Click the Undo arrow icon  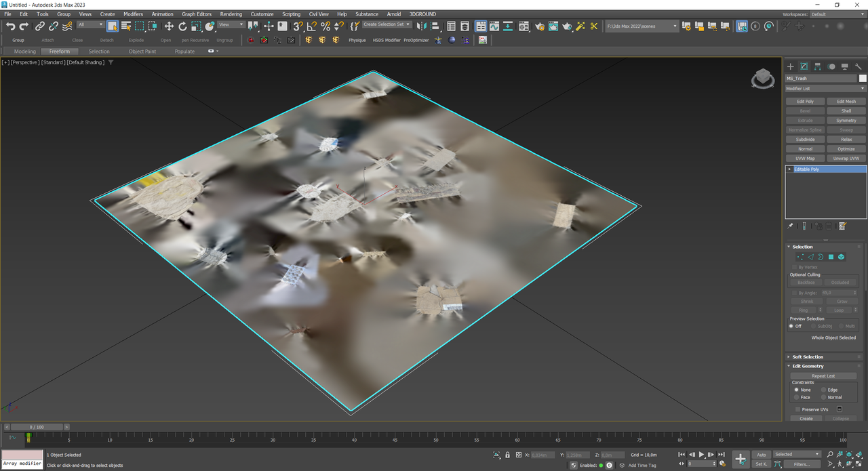pyautogui.click(x=10, y=26)
